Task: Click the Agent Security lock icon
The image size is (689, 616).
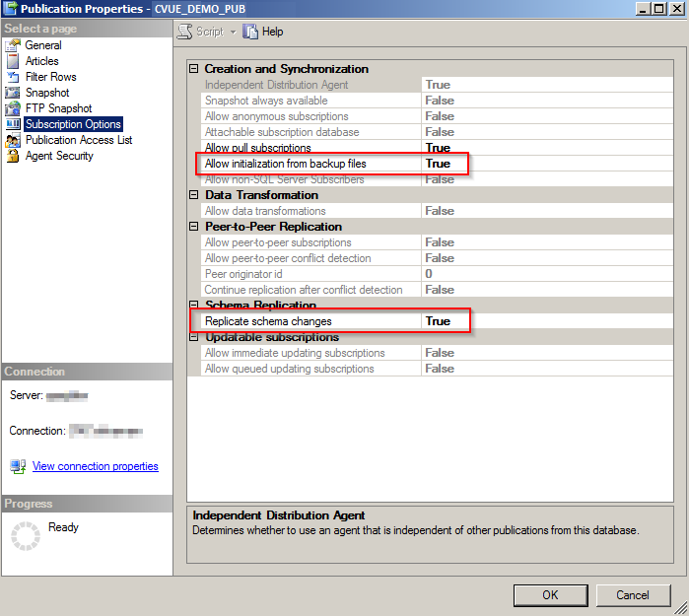Action: [13, 156]
